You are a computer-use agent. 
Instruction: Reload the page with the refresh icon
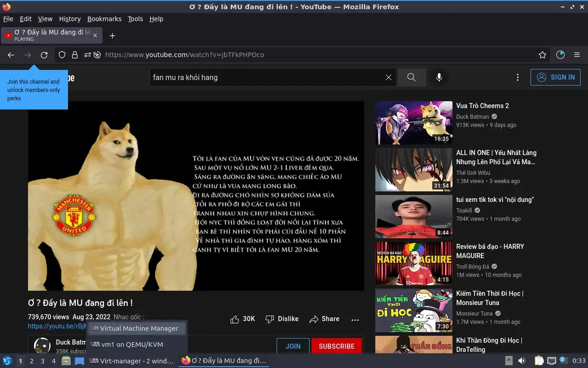coord(44,55)
